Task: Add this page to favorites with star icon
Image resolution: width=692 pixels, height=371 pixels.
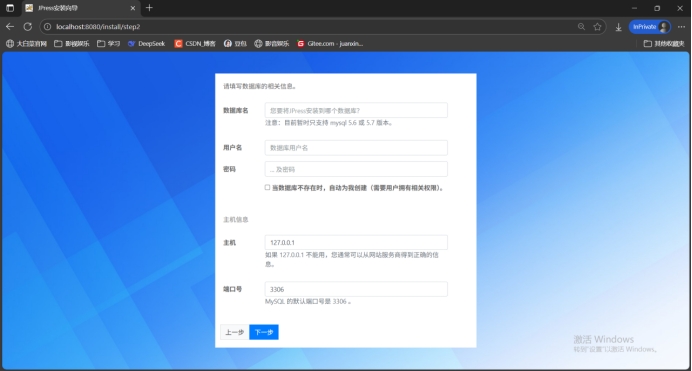Action: [597, 26]
